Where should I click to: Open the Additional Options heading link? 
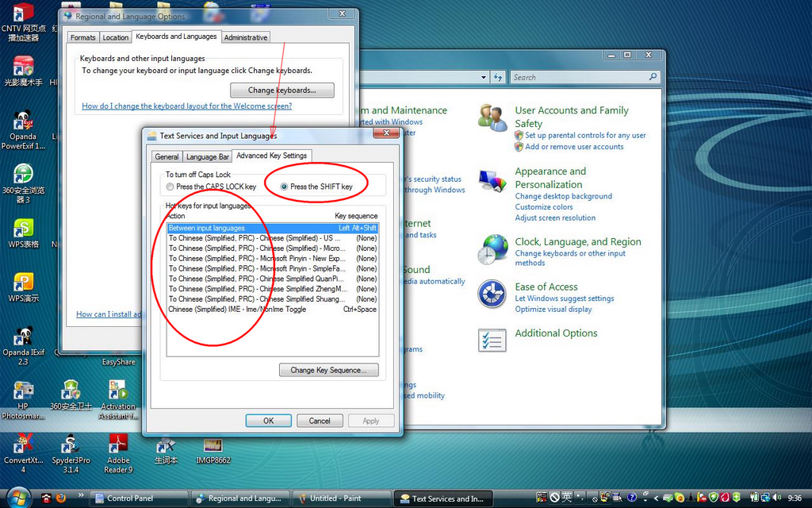[x=556, y=333]
